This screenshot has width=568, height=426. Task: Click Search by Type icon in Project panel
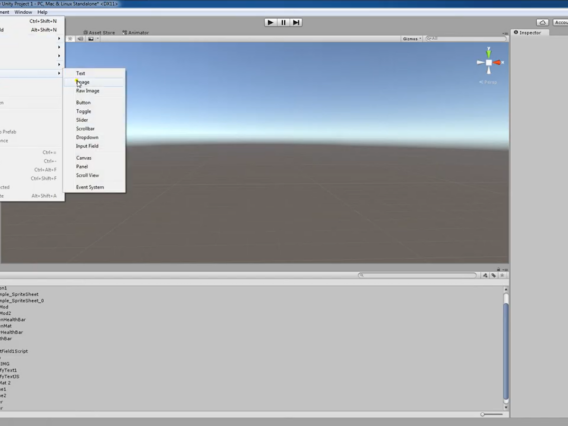tap(485, 276)
